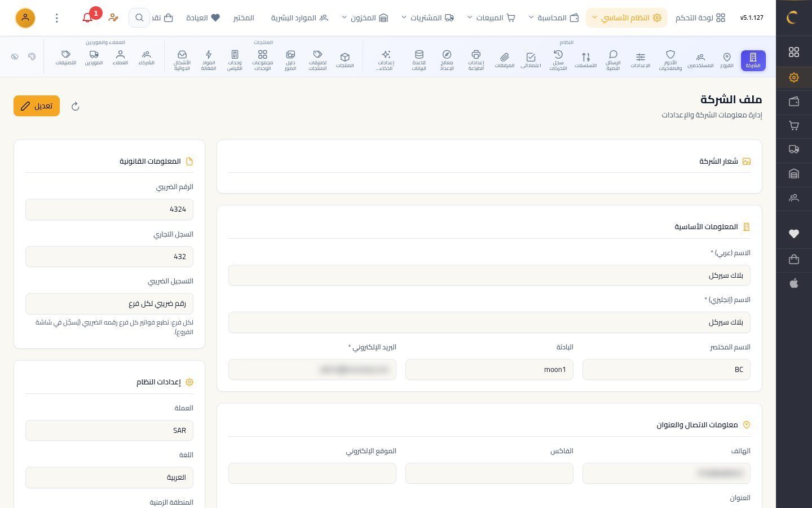Viewport: 812px width, 508px height.
Task: Open the notifications bell
Action: click(x=87, y=17)
